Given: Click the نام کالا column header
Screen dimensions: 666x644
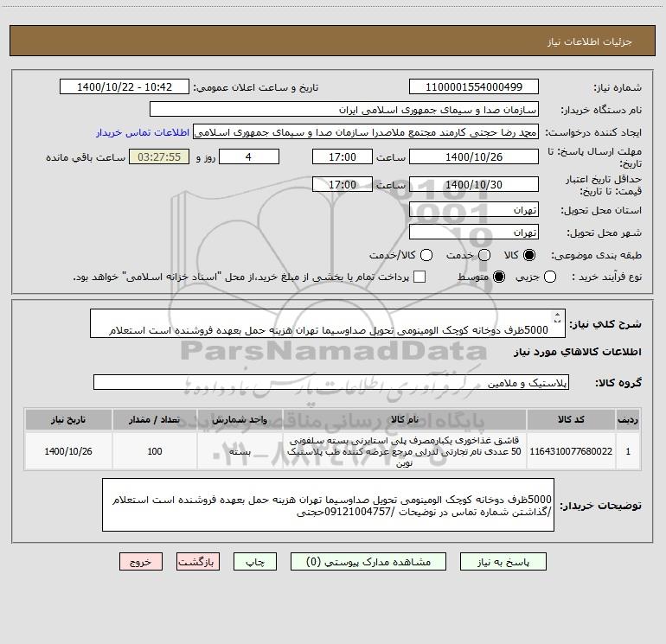Looking at the screenshot, I should coord(405,420).
